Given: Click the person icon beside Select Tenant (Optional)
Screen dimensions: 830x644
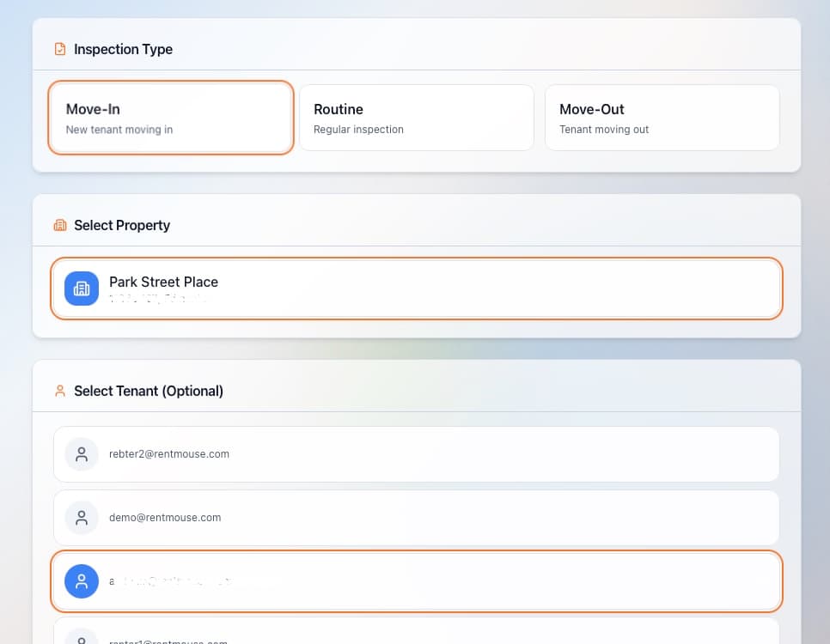Looking at the screenshot, I should coord(59,391).
